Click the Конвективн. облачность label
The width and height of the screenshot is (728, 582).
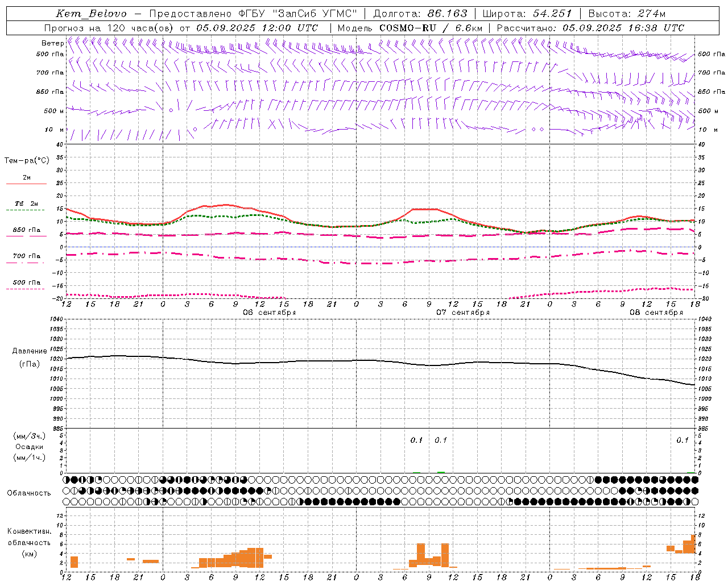click(29, 537)
